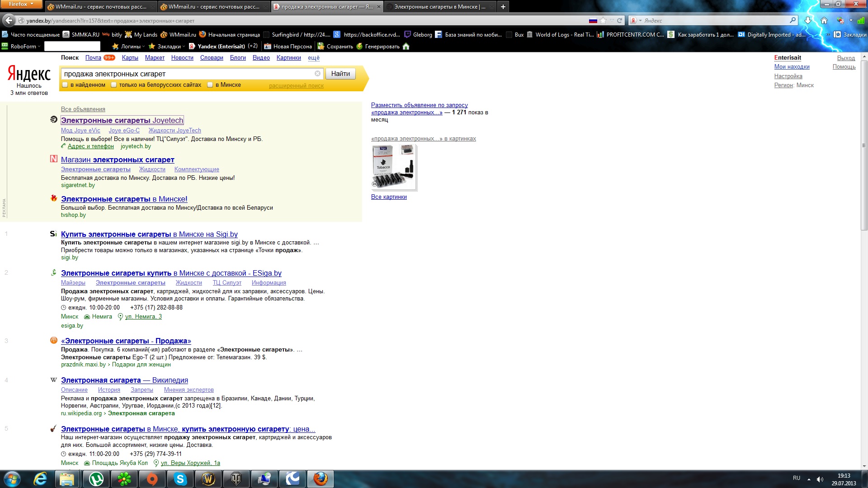Click RoboForm Сохранить button
This screenshot has width=868, height=488.
[335, 46]
